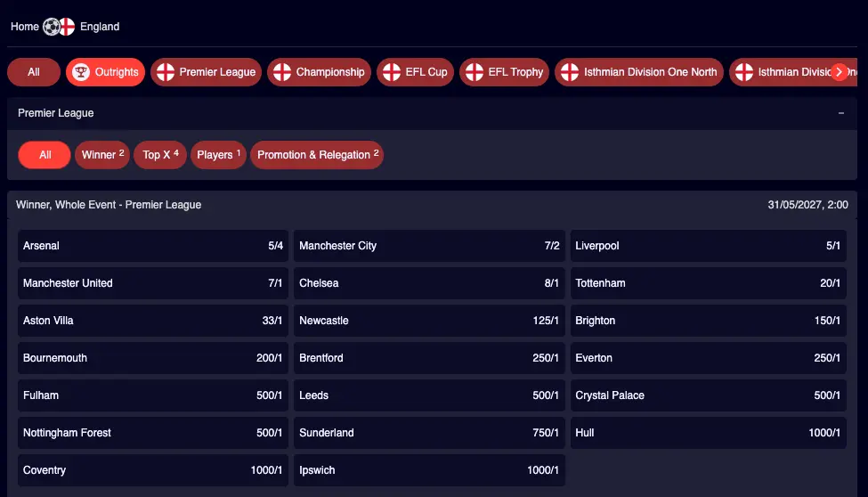Click the football icon in breadcrumb
Image resolution: width=868 pixels, height=497 pixels.
click(51, 27)
